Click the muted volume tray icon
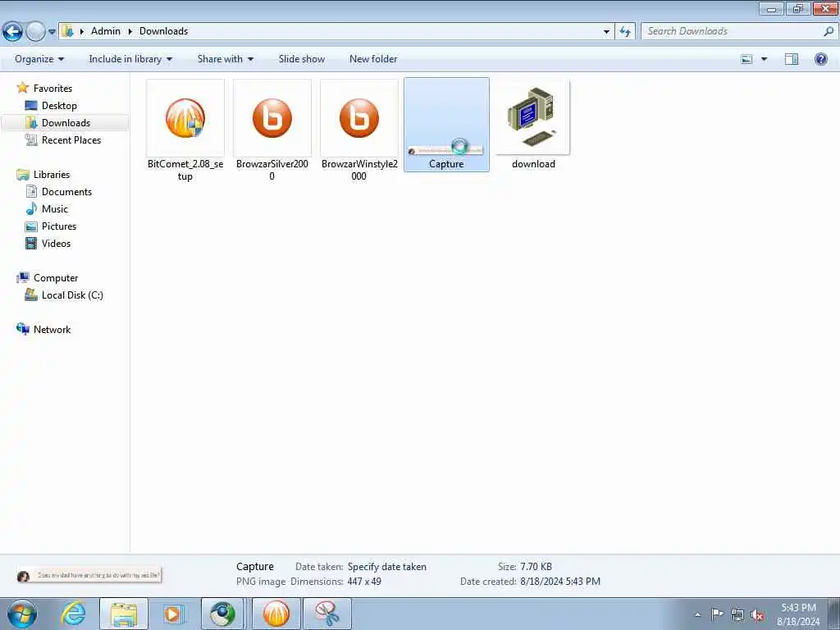 coord(757,615)
